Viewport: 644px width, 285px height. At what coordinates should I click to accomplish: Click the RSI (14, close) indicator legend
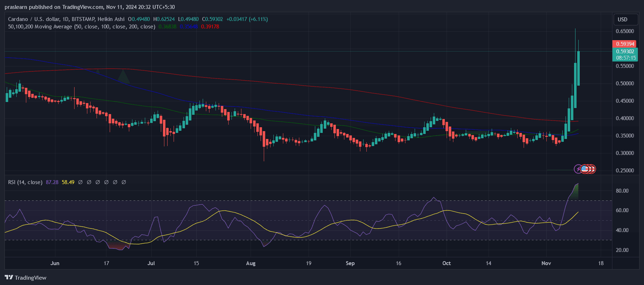[25, 182]
